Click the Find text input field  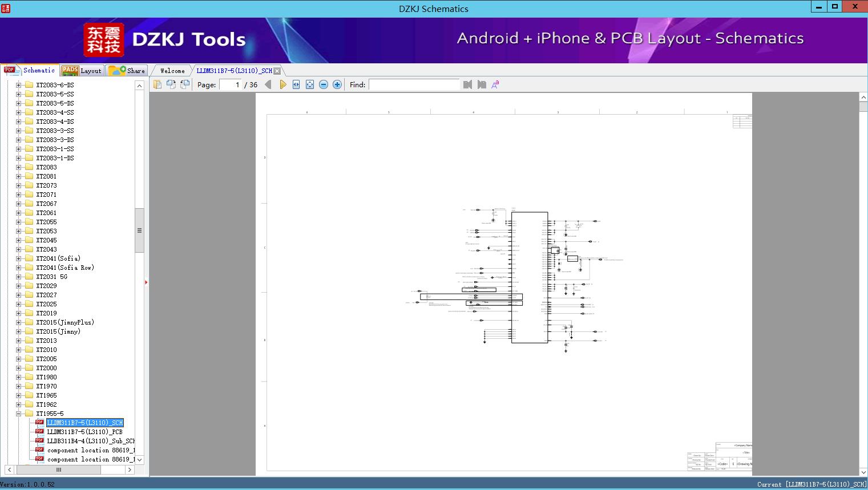[x=414, y=84]
